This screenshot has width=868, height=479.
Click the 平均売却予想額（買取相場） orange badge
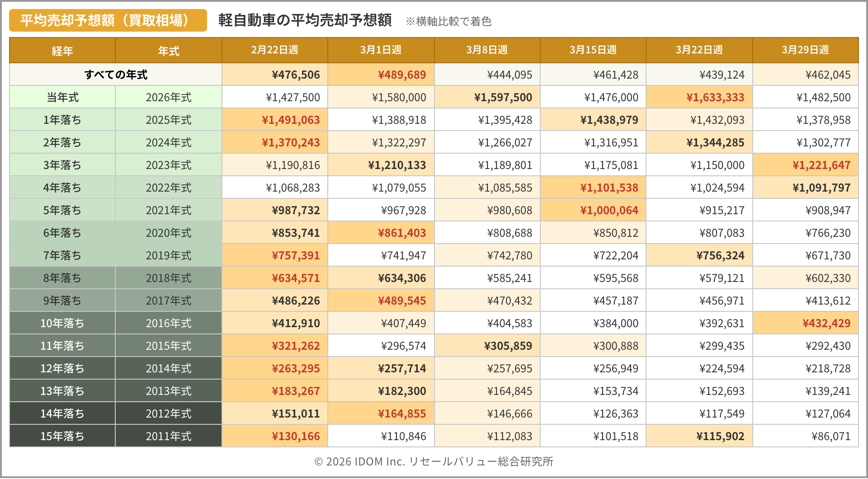pos(108,20)
